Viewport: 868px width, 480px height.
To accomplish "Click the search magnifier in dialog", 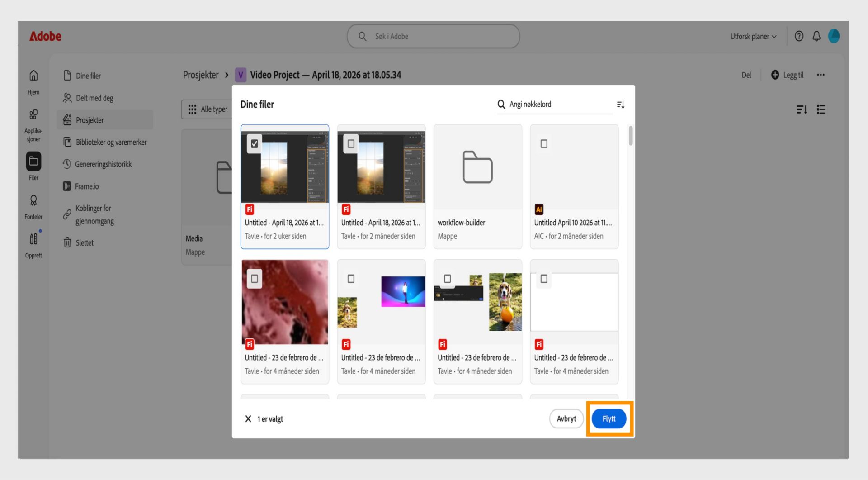I will click(x=501, y=105).
